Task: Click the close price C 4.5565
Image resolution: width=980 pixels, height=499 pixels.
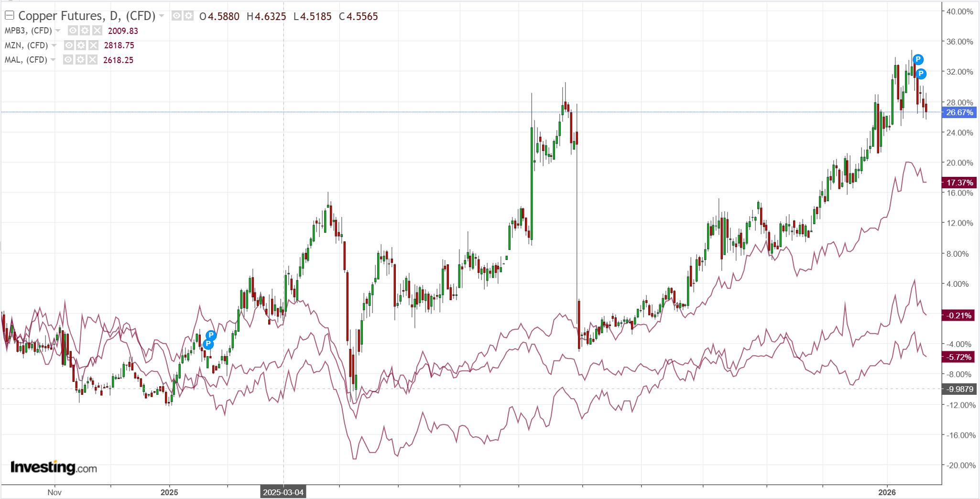Action: click(x=358, y=16)
